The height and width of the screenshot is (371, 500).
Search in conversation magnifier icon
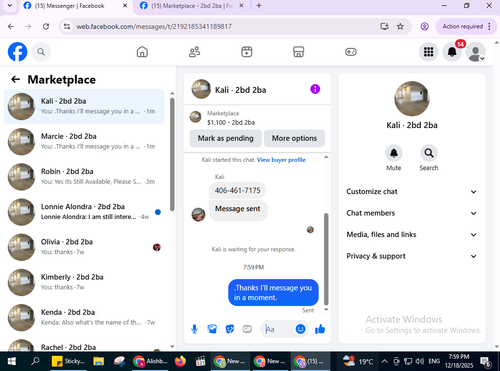[429, 153]
